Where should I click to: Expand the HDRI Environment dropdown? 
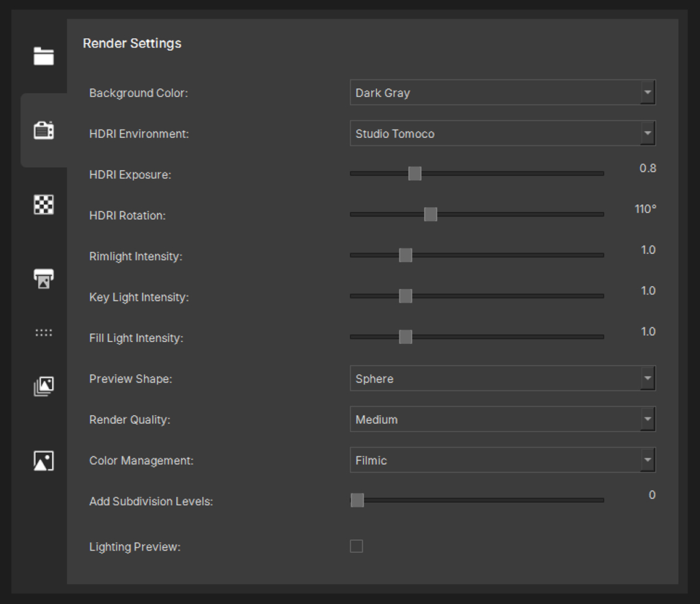[x=503, y=133]
